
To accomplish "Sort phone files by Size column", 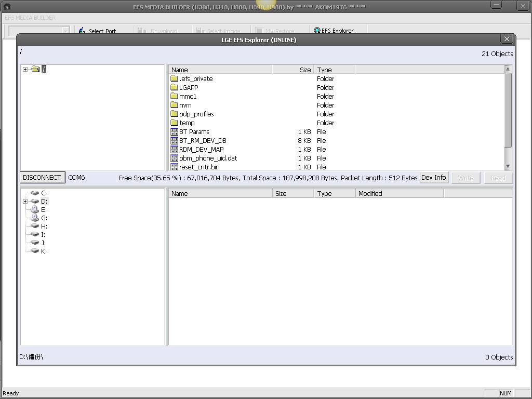I will point(293,70).
